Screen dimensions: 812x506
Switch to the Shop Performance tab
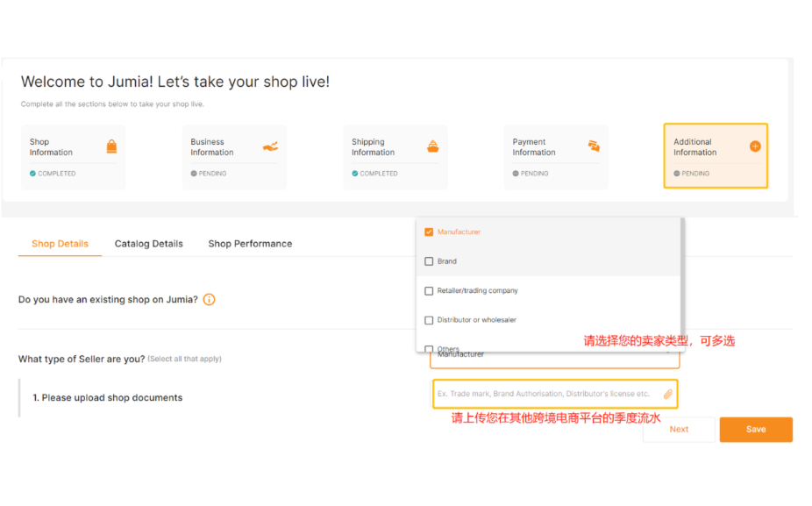tap(250, 244)
